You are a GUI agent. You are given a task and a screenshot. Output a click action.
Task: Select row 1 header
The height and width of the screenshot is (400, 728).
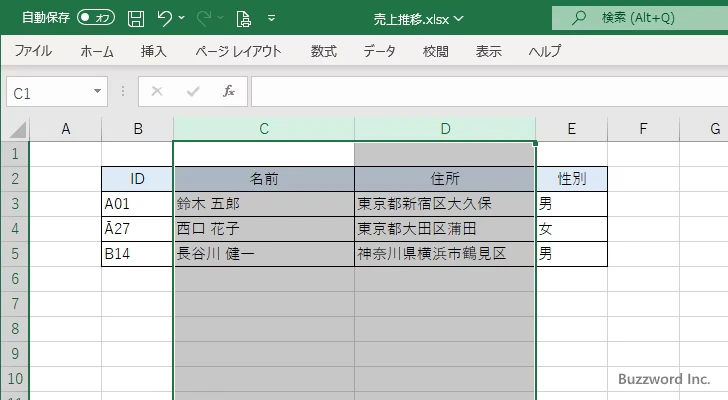tap(15, 154)
